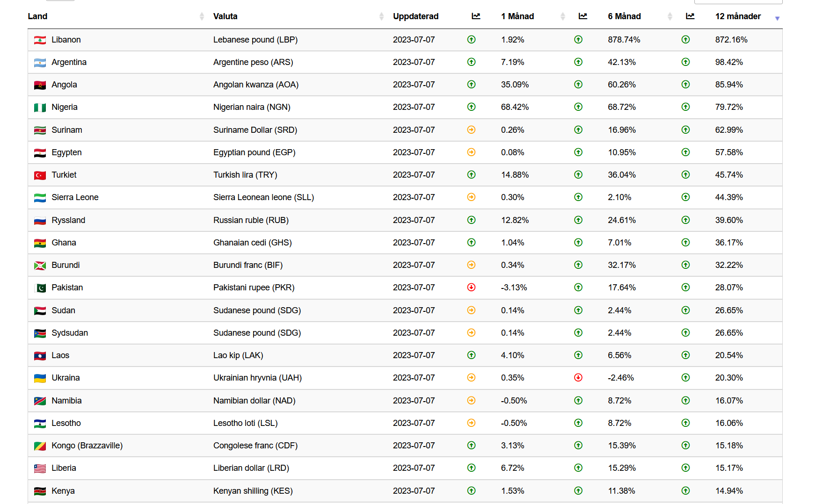Toggle sort arrows on 6 Månad column

pos(670,17)
